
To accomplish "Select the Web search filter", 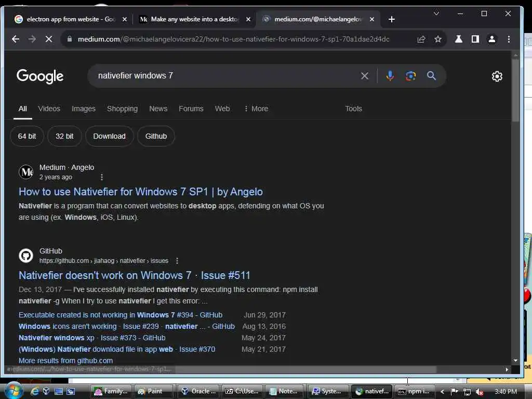I will click(222, 109).
